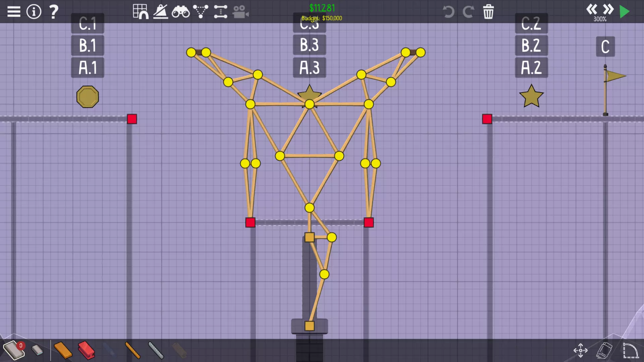Screen dimensions: 644x362
Task: Redo the last action
Action: 468,12
